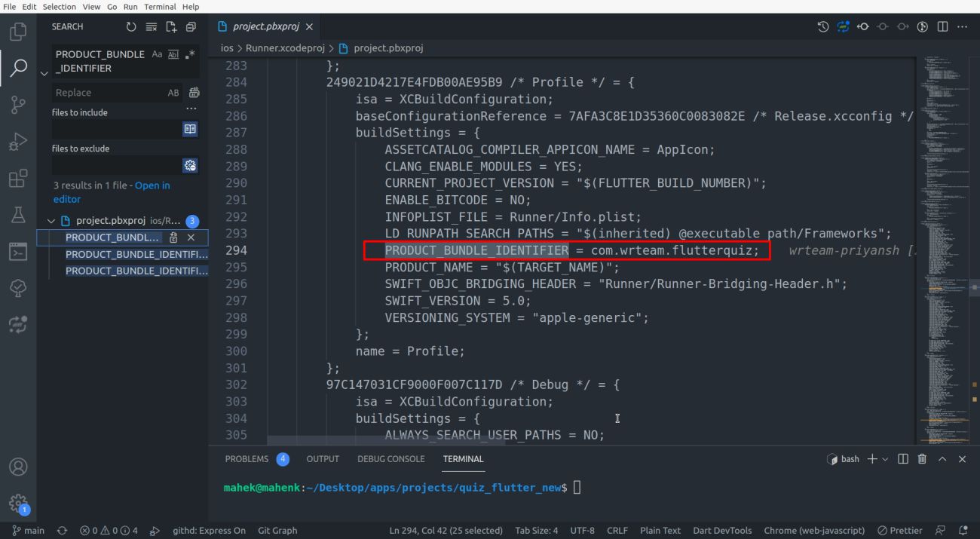Image resolution: width=980 pixels, height=539 pixels.
Task: Open the Run and Debug view
Action: point(18,142)
